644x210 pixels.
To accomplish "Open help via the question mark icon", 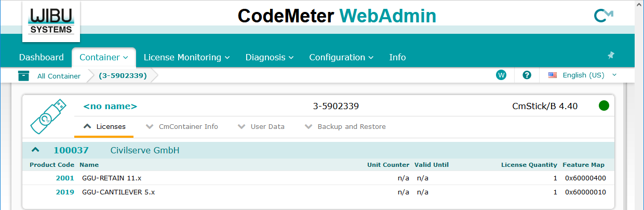I will [527, 75].
